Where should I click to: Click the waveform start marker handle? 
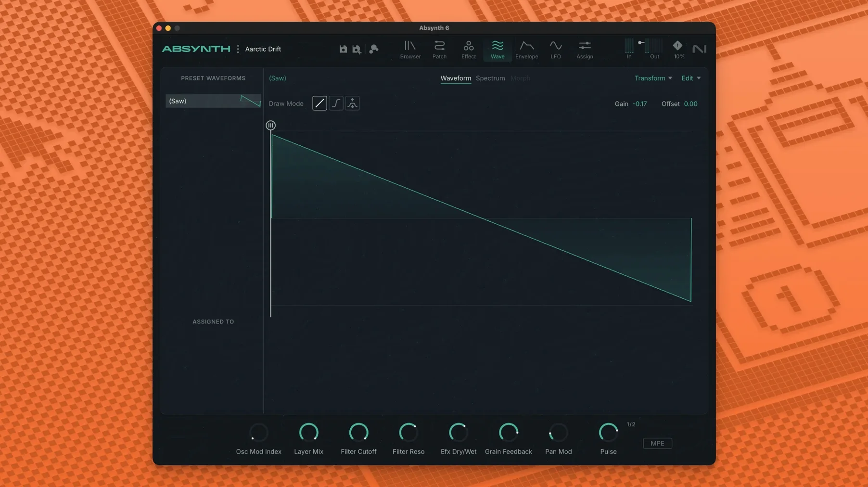point(271,125)
